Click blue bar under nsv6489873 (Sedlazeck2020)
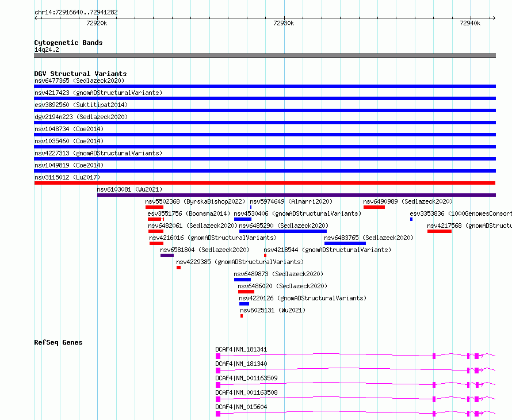 click(x=243, y=280)
